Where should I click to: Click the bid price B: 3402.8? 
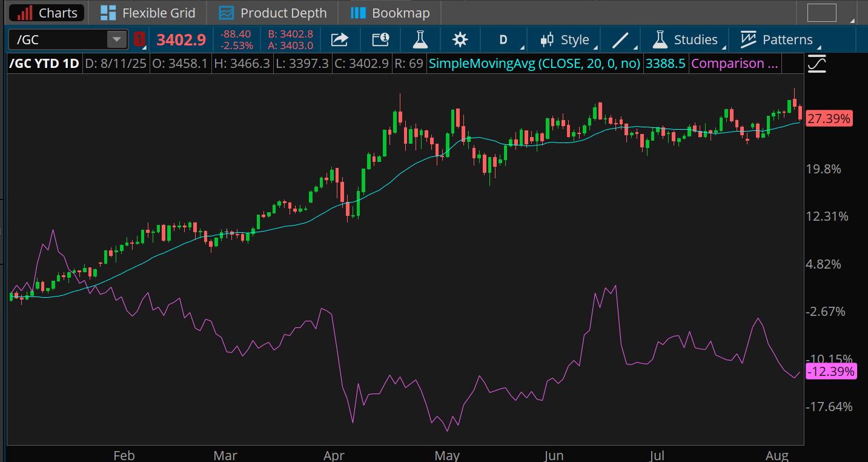pyautogui.click(x=290, y=35)
